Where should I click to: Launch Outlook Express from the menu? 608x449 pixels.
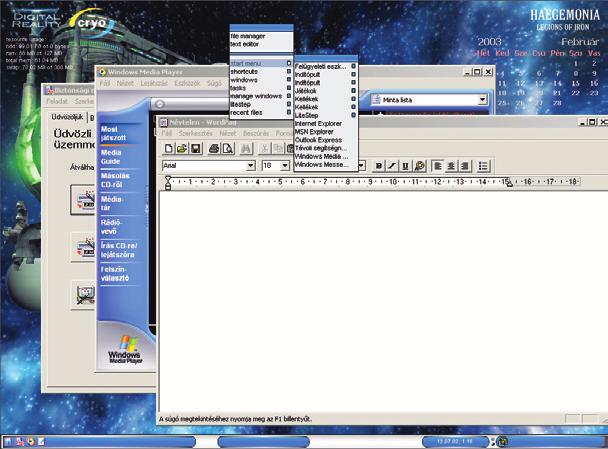(325, 140)
